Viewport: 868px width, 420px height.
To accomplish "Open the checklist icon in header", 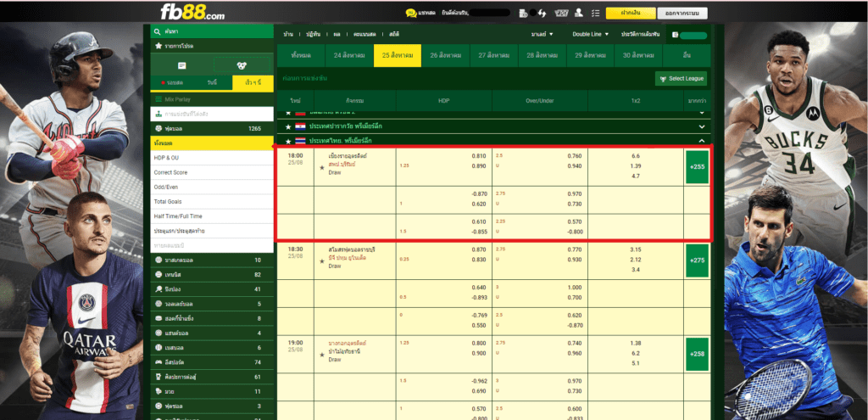I will (595, 13).
